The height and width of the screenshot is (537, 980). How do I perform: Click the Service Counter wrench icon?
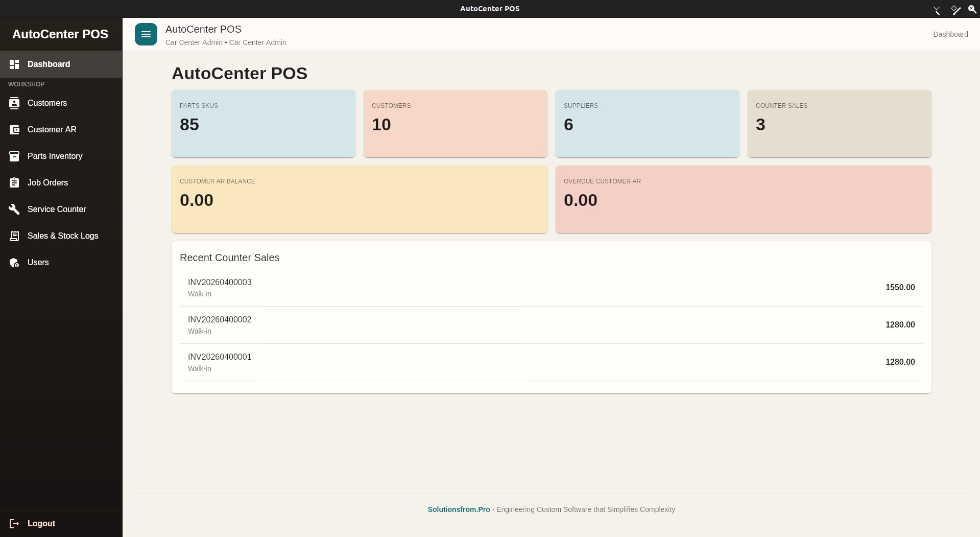pyautogui.click(x=14, y=209)
